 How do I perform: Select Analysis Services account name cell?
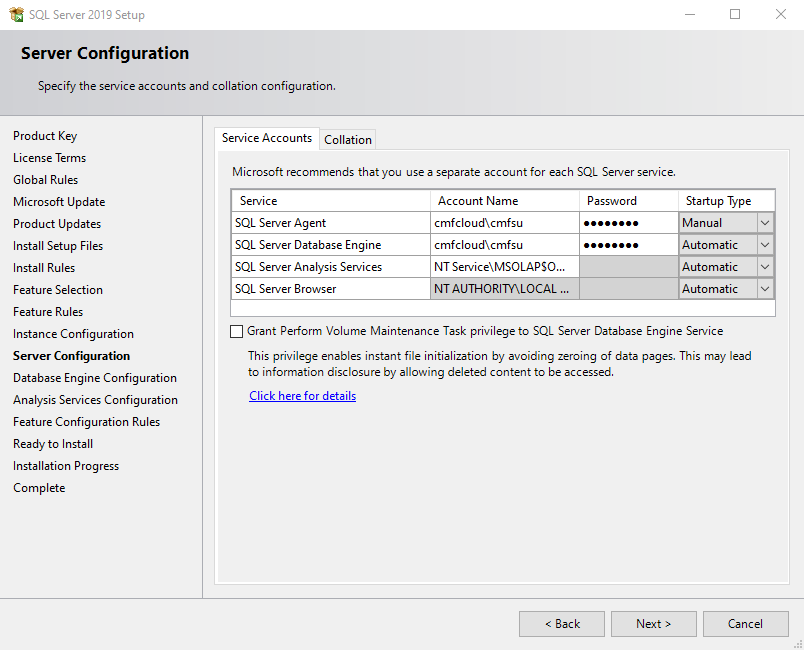point(504,267)
